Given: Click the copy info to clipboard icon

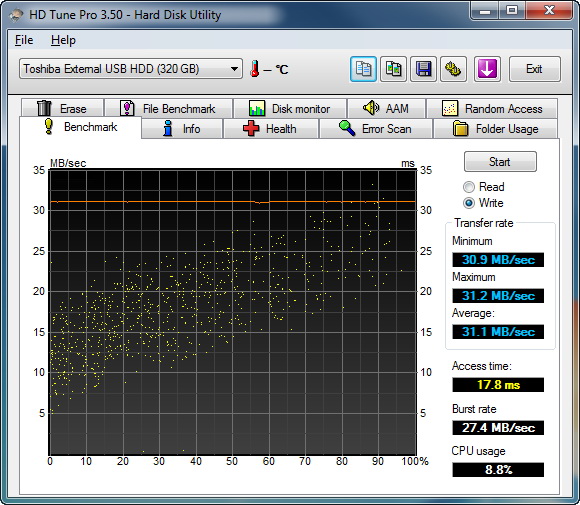Looking at the screenshot, I should 363,69.
